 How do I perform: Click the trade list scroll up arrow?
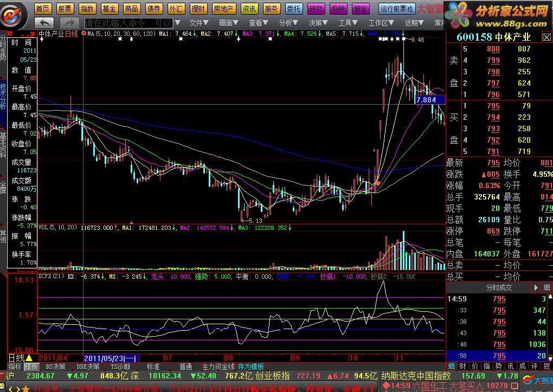550,297
